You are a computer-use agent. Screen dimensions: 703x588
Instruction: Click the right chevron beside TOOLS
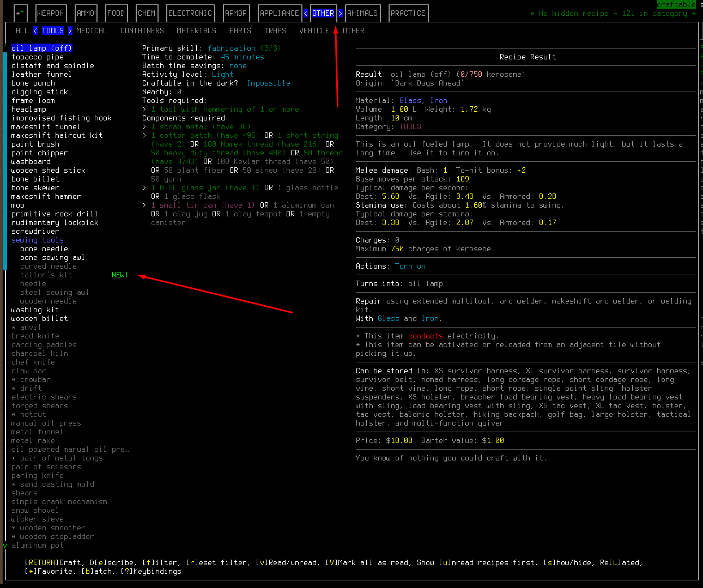pyautogui.click(x=71, y=31)
